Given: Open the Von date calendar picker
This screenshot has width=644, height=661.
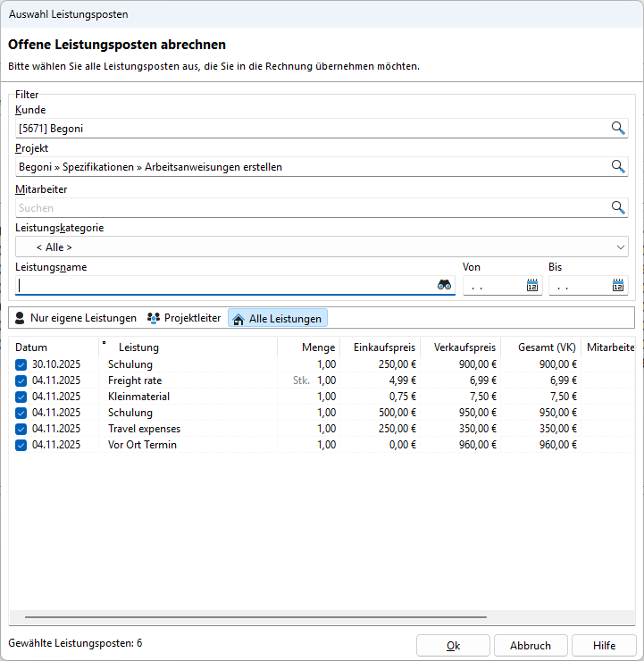Looking at the screenshot, I should pyautogui.click(x=532, y=286).
